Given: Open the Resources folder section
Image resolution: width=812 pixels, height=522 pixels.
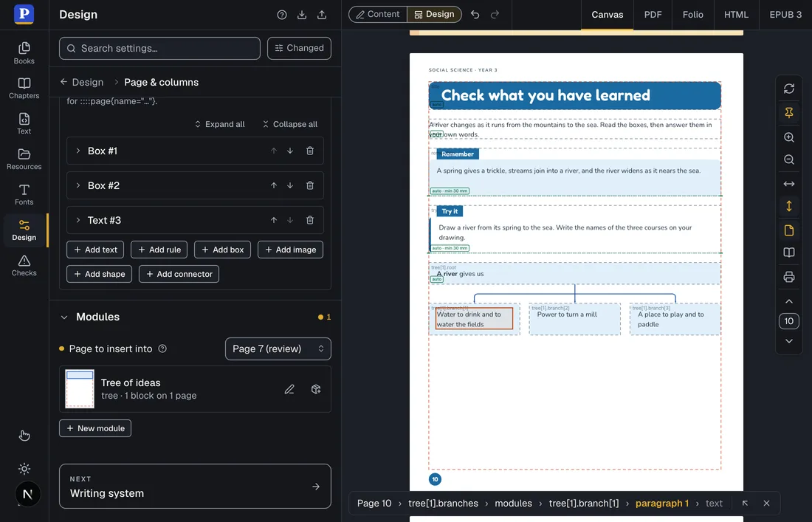Looking at the screenshot, I should point(24,159).
